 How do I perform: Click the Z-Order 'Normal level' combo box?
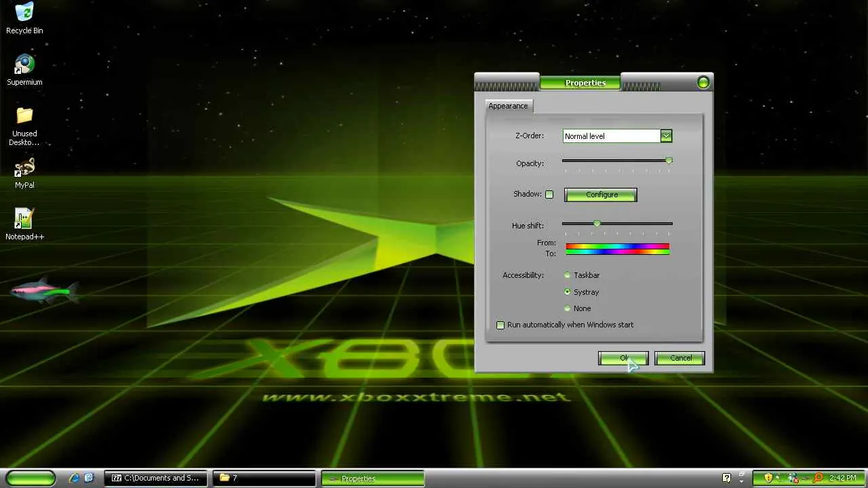click(x=617, y=136)
